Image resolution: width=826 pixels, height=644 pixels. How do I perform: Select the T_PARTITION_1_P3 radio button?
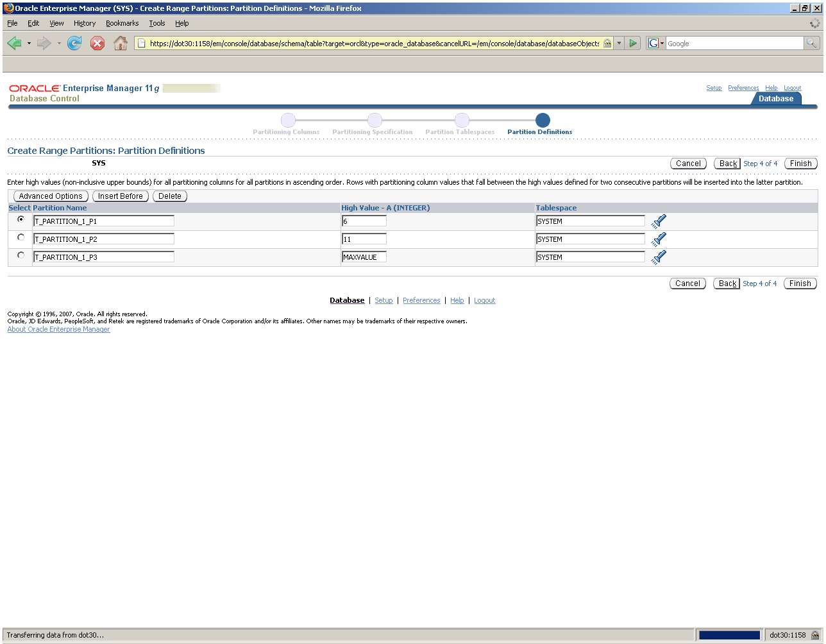point(21,255)
